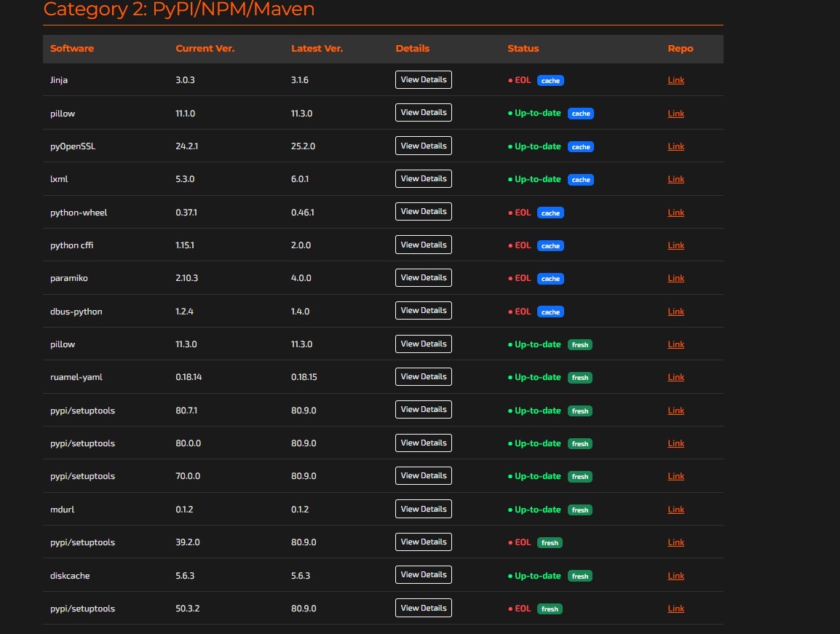Open View Details for setuptools 50.3.2
The image size is (840, 634).
tap(423, 609)
